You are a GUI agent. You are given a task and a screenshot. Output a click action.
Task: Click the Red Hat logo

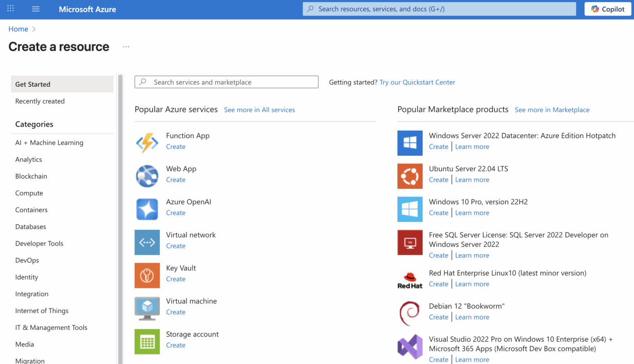coord(410,280)
